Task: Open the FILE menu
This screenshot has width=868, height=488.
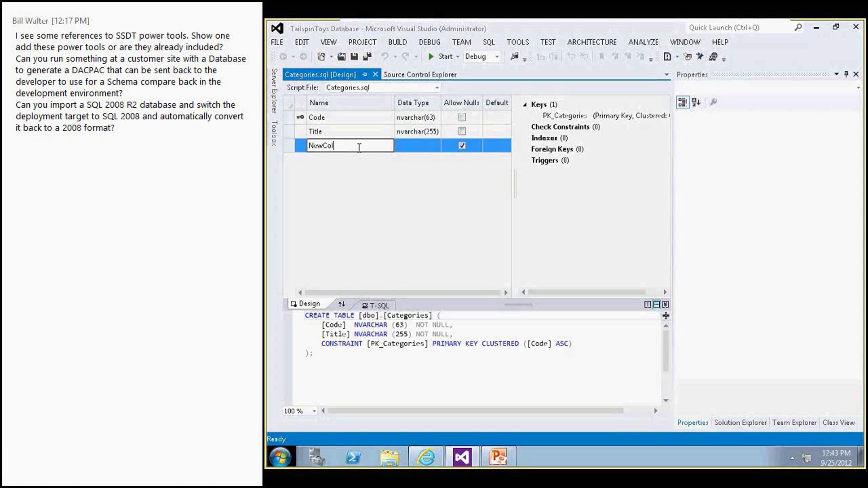Action: 277,42
